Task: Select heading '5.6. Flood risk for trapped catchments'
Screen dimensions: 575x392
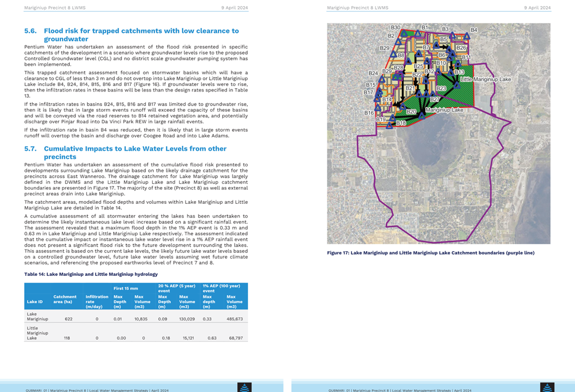Action: 131,35
